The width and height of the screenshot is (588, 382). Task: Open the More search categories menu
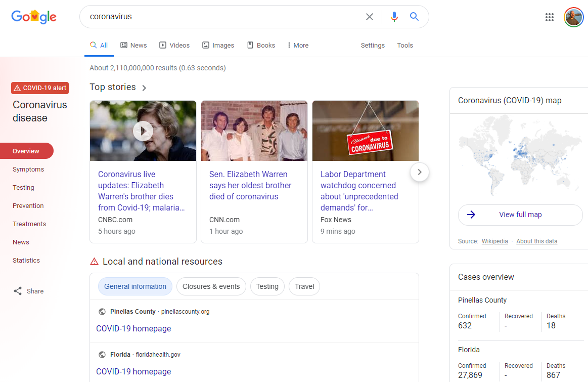(298, 46)
